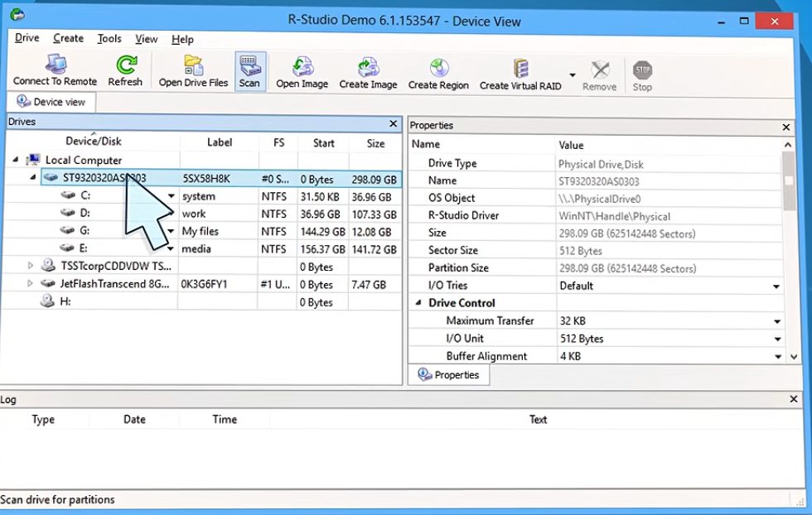The width and height of the screenshot is (812, 515).
Task: Open the Maximum Transfer value dropdown
Action: (x=777, y=321)
